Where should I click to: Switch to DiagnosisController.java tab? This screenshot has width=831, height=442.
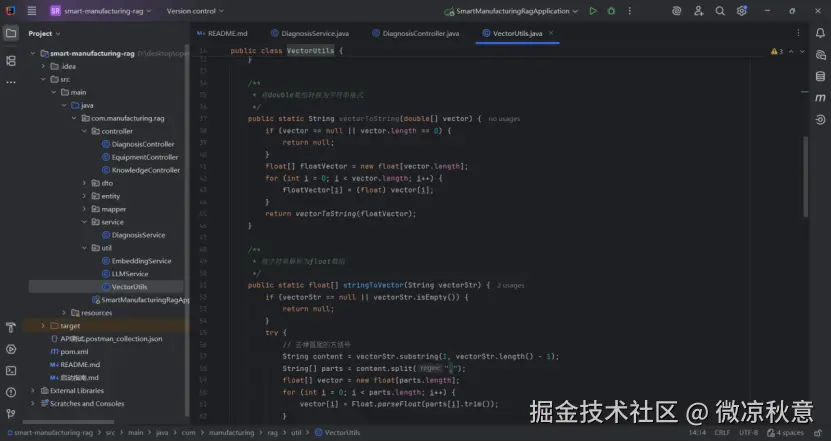[416, 33]
